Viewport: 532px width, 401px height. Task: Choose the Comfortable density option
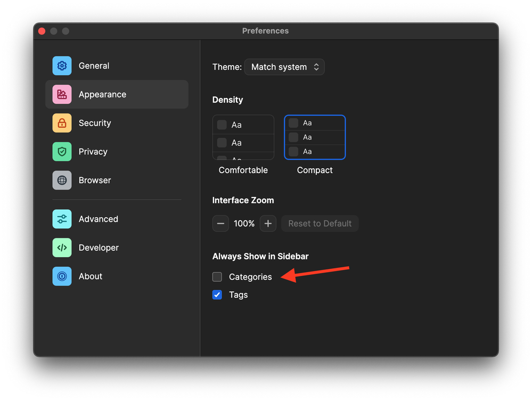[243, 137]
